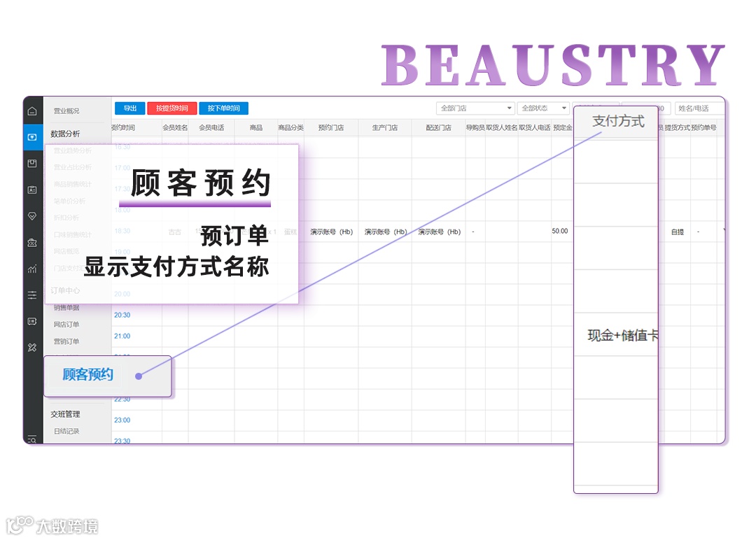The image size is (756, 540).
Task: Open 交班管理 menu section
Action: pyautogui.click(x=65, y=414)
